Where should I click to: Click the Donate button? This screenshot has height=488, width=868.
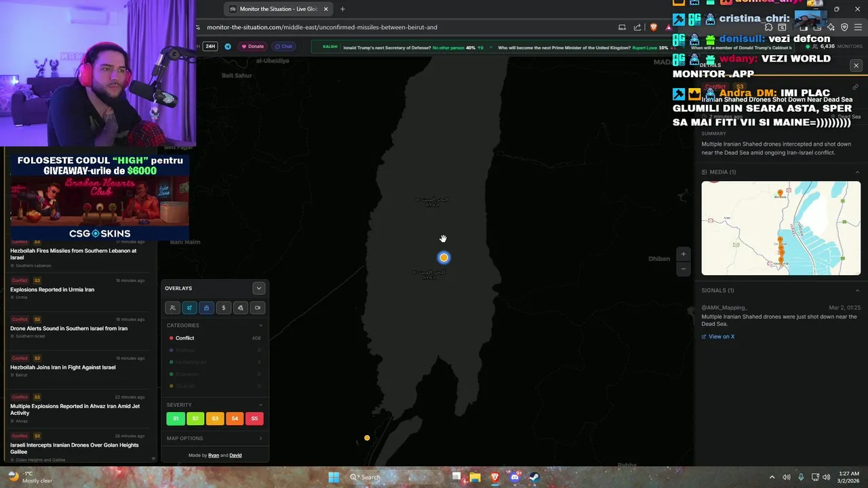[252, 46]
